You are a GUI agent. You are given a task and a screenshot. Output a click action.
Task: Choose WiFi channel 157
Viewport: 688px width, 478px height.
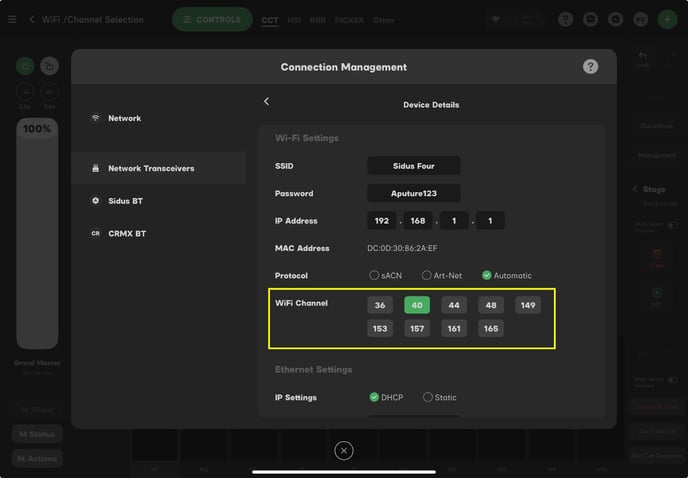click(x=417, y=328)
